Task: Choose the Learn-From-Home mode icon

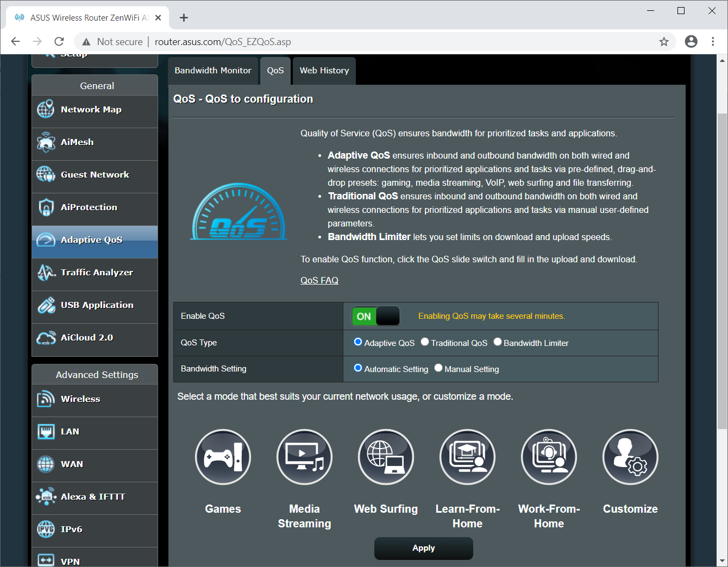Action: click(467, 457)
